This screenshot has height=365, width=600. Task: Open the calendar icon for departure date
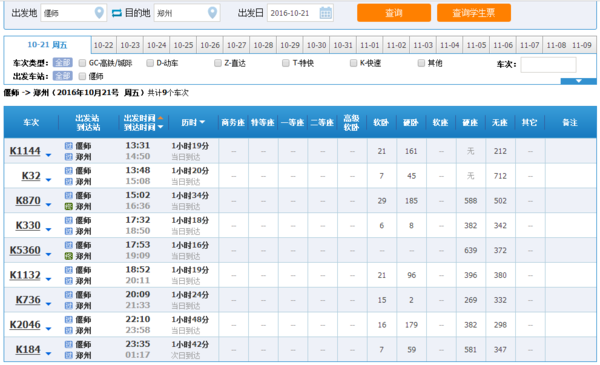325,13
